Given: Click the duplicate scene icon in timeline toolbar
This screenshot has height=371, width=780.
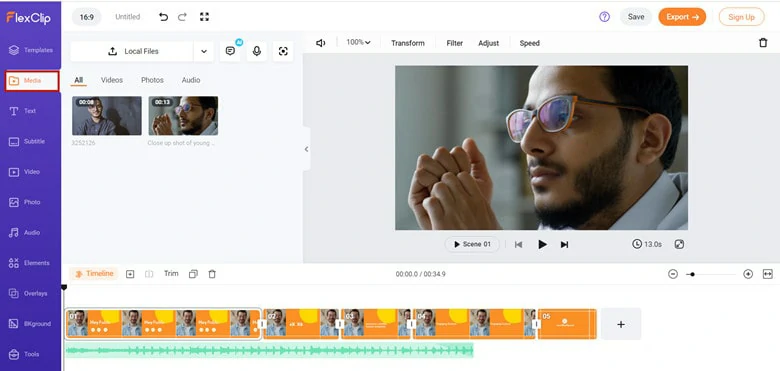Looking at the screenshot, I should (194, 274).
